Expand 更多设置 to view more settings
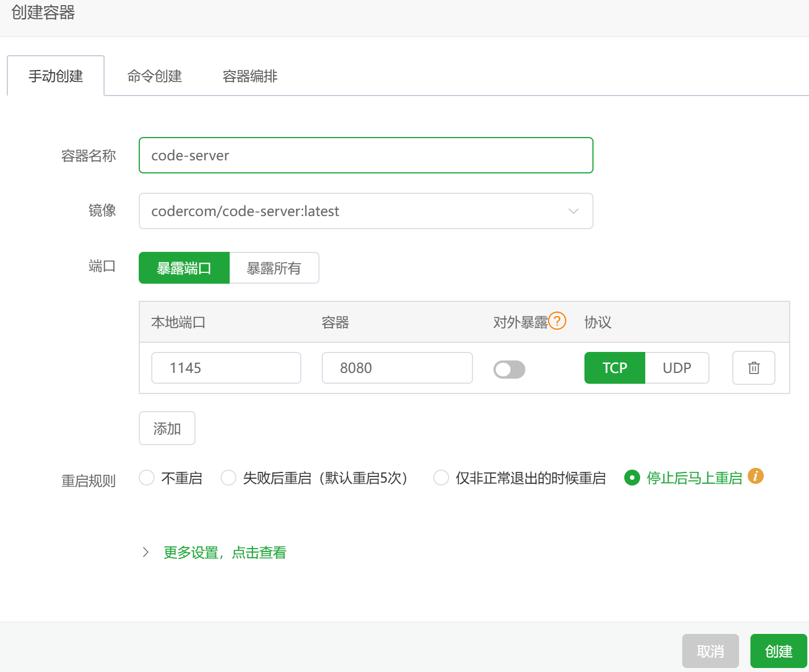809x672 pixels. point(224,552)
